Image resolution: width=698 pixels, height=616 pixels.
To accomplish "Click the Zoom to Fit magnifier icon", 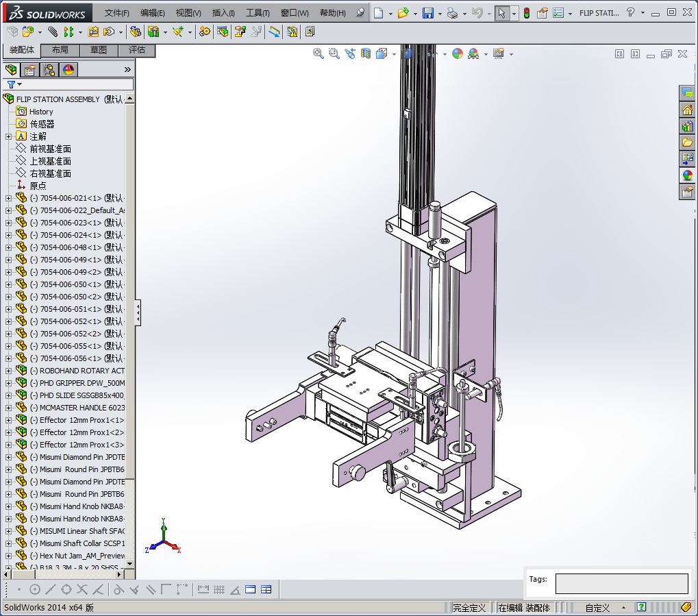I will [319, 53].
